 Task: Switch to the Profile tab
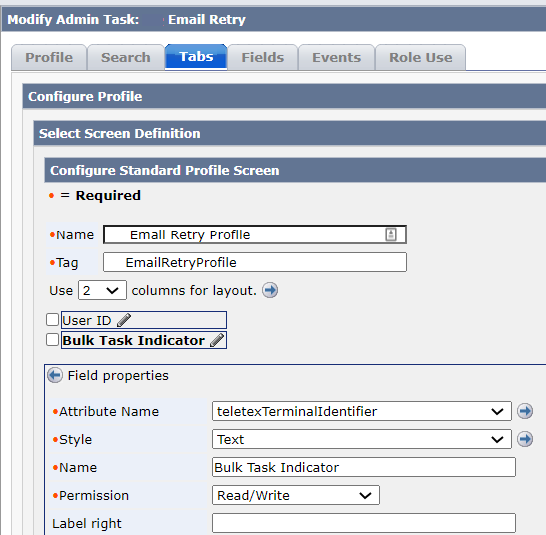(49, 57)
